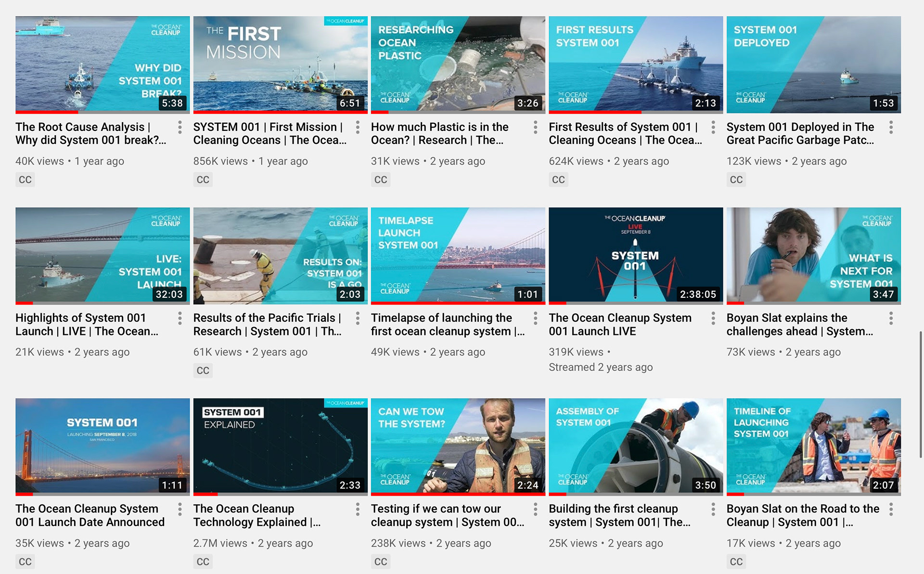Play 'What is next for System 001' thumbnail

pos(814,255)
